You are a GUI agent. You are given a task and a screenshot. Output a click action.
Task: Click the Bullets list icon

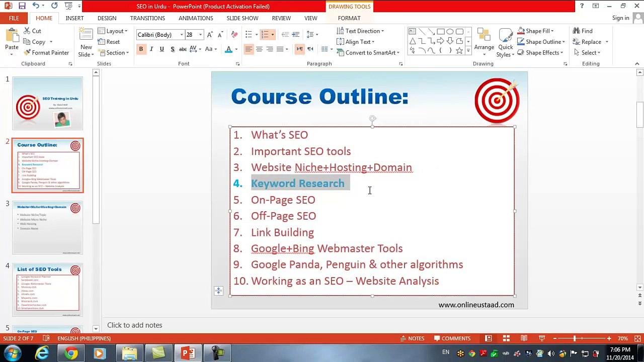tap(249, 35)
